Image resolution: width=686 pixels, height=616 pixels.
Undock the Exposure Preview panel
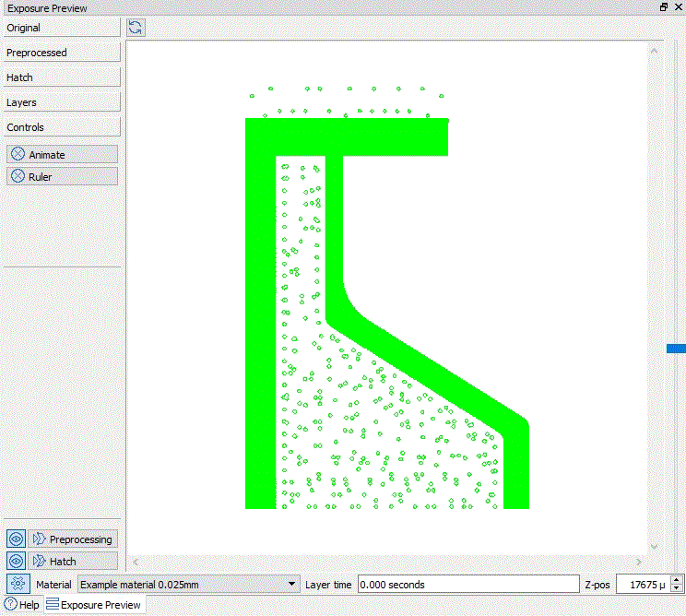[x=664, y=7]
